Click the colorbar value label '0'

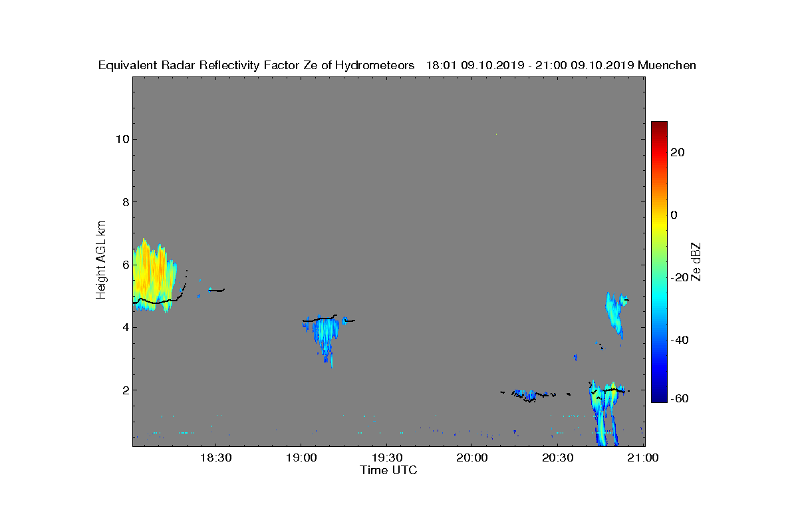click(x=675, y=215)
